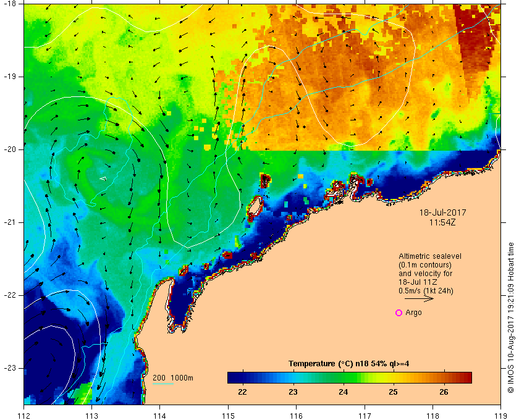Click longitude axis label 113
This screenshot has width=519, height=420.
(x=91, y=415)
